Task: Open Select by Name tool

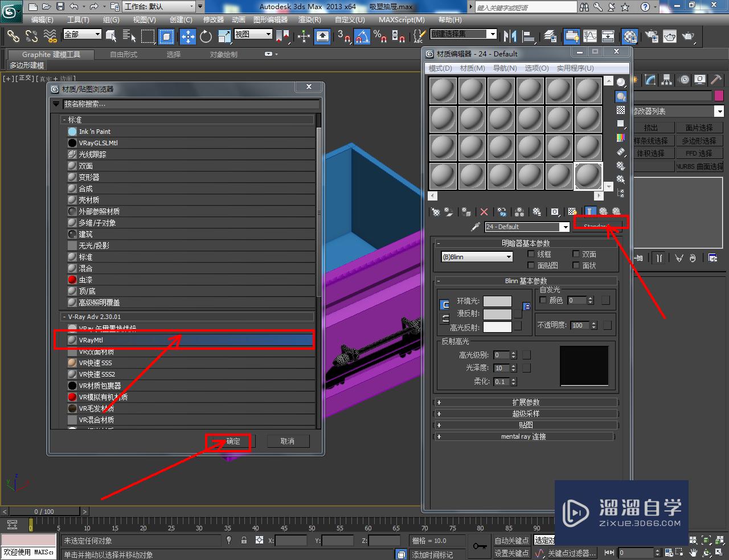Action: 129,36
